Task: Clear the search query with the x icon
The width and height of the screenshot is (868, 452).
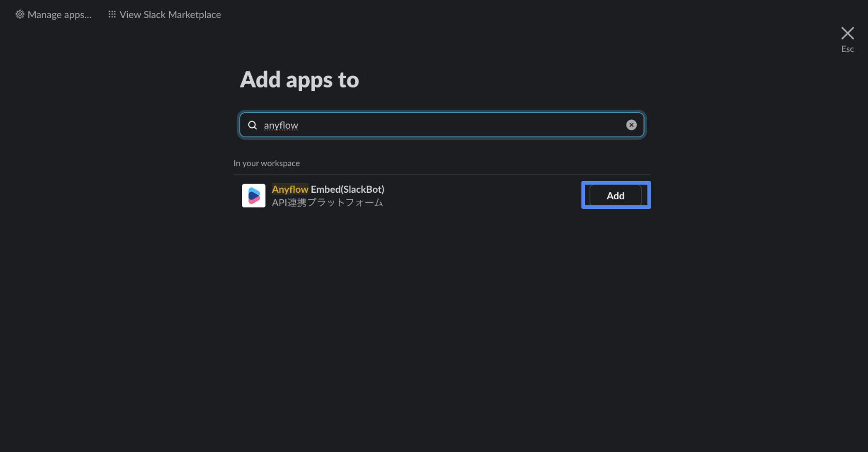Action: (631, 125)
